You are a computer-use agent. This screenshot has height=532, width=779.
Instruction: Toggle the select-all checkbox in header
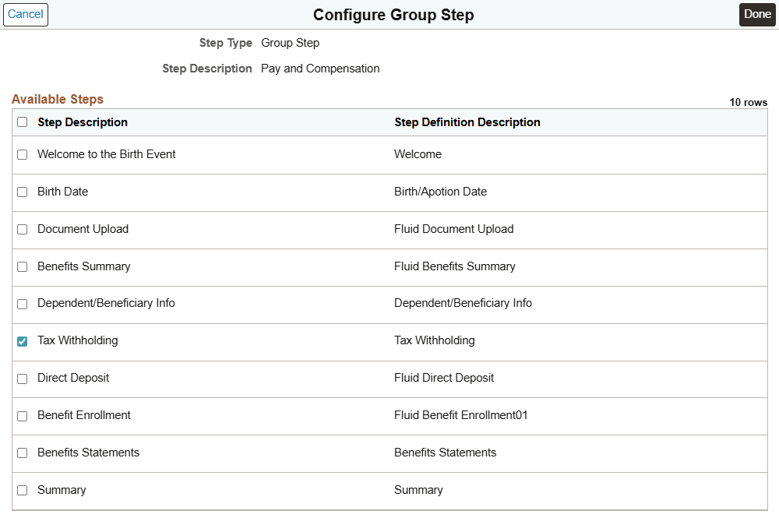22,122
